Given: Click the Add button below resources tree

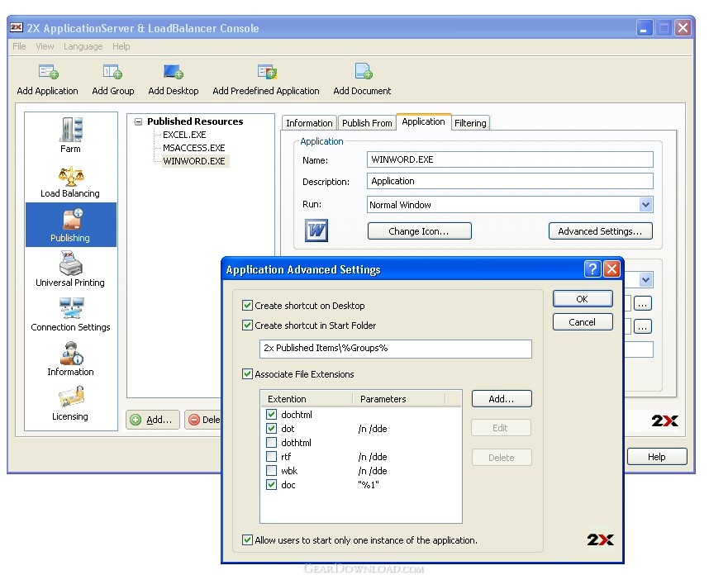Looking at the screenshot, I should coord(153,420).
